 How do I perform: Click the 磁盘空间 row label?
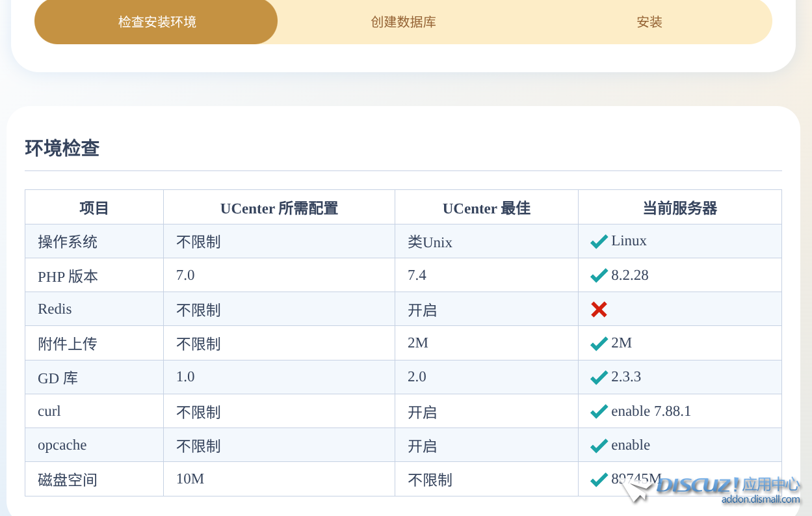pyautogui.click(x=68, y=480)
